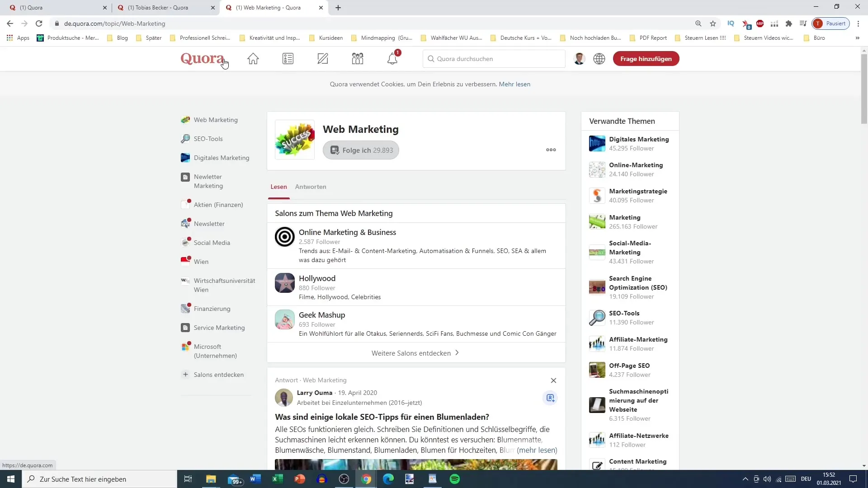Viewport: 868px width, 488px height.
Task: Click the IQ extension icon
Action: (731, 23)
